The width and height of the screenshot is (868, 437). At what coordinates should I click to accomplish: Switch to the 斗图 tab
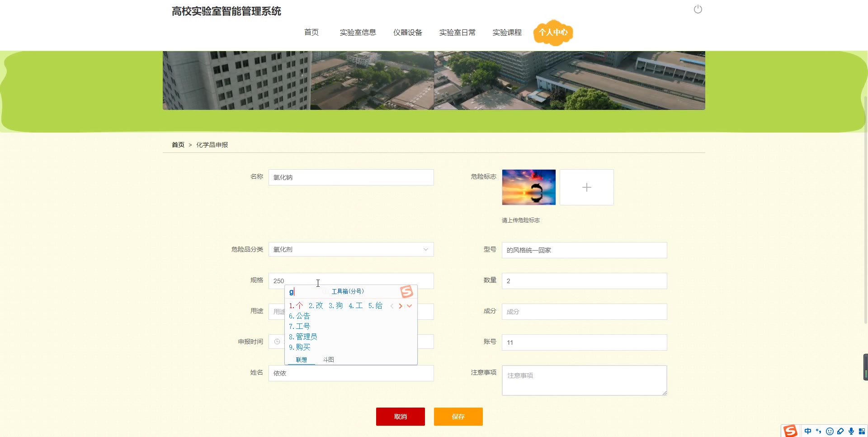click(x=328, y=360)
